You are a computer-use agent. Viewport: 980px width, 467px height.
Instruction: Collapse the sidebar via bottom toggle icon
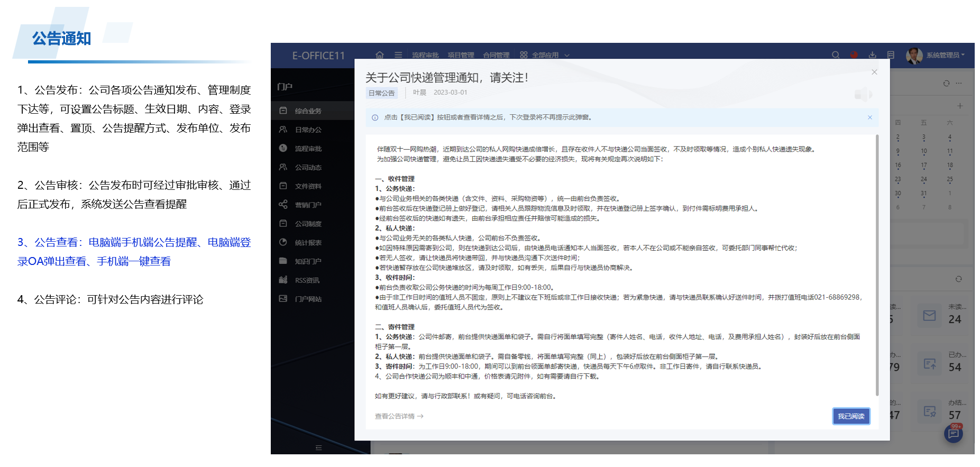pos(318,447)
